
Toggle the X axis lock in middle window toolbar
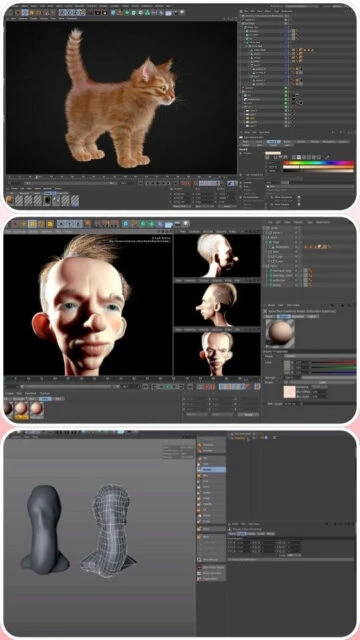[x=62, y=224]
